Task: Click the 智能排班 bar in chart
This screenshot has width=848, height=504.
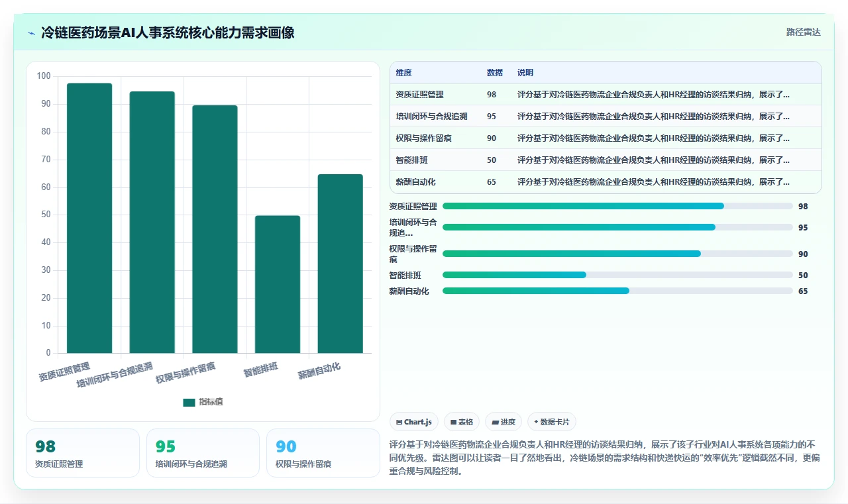Action: tap(278, 284)
